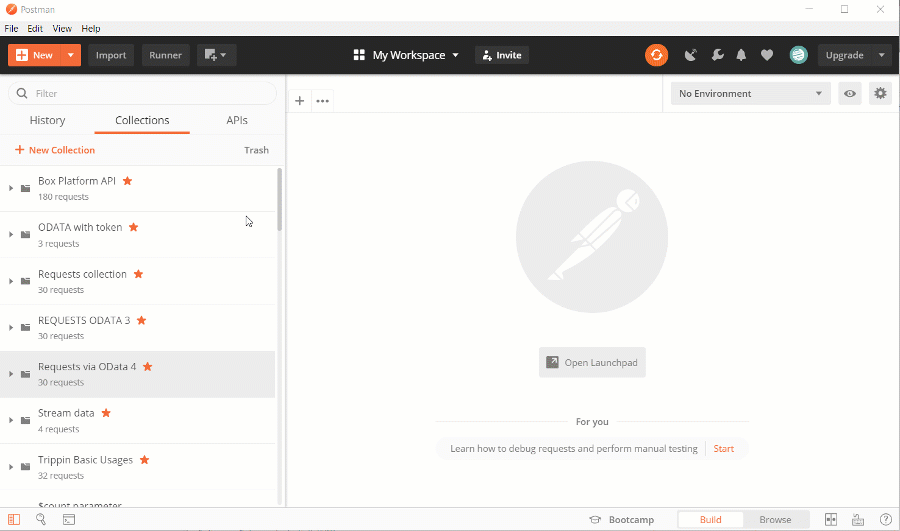
Task: Click the Bootcamp icon
Action: click(595, 520)
